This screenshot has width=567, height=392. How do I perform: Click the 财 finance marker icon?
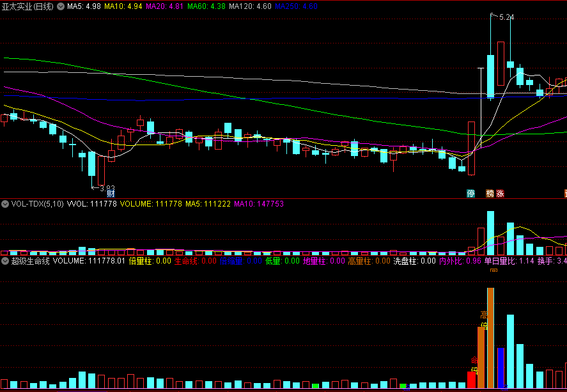111,194
